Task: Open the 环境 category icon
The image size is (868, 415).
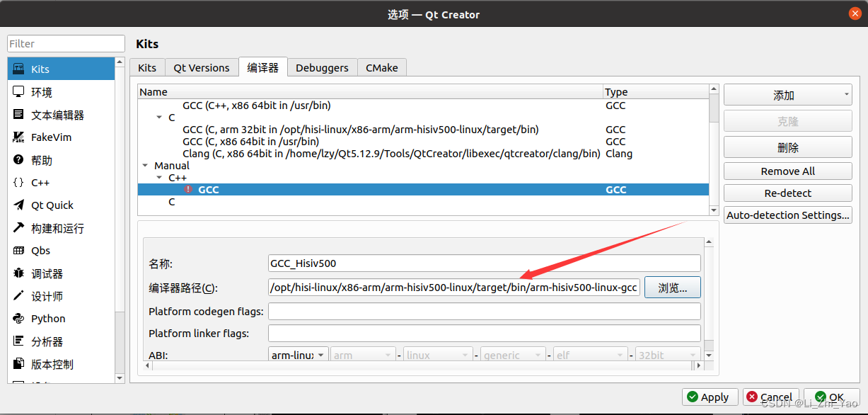Action: (19, 91)
